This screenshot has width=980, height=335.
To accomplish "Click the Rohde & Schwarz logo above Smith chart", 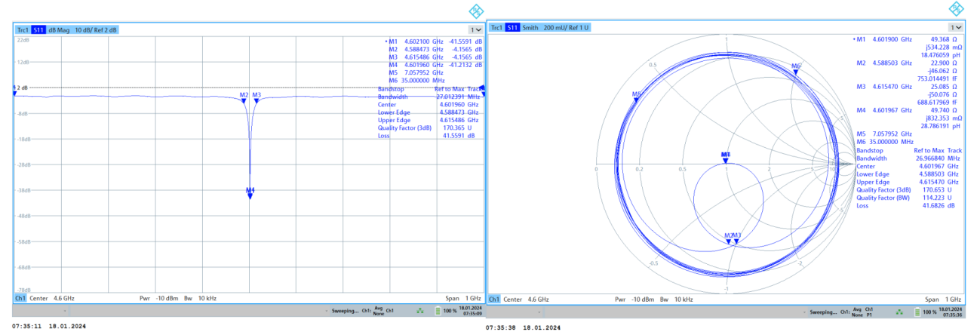I will (957, 9).
